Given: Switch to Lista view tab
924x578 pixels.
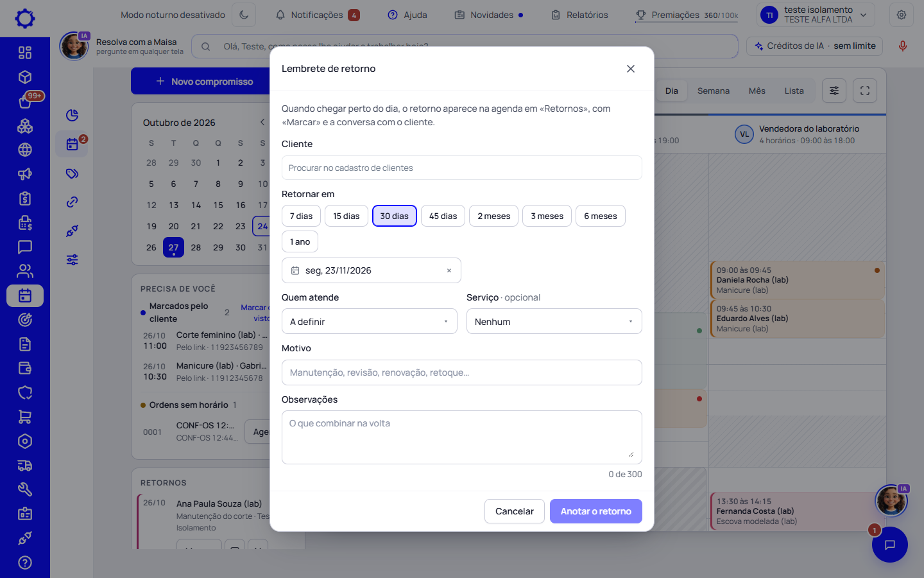Looking at the screenshot, I should tap(794, 91).
